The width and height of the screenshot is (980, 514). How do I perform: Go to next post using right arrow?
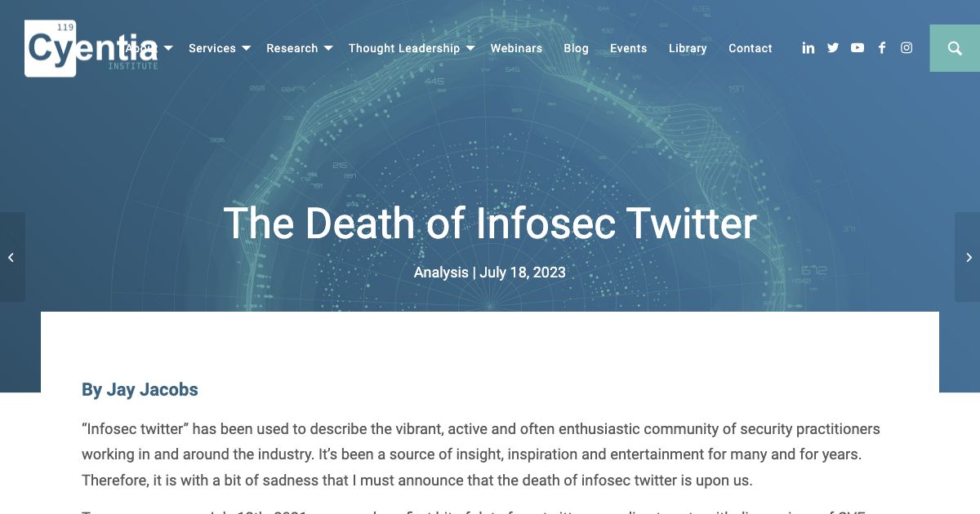pyautogui.click(x=968, y=257)
